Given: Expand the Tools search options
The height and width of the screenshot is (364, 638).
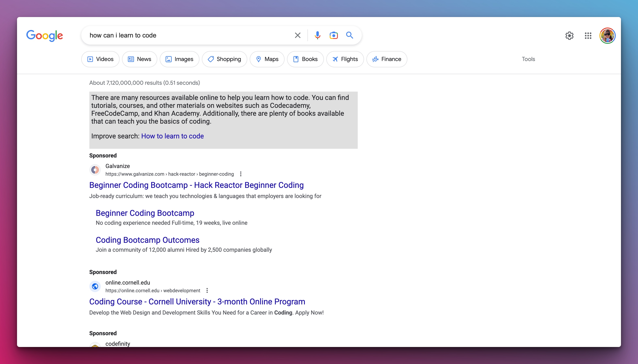Looking at the screenshot, I should tap(528, 59).
